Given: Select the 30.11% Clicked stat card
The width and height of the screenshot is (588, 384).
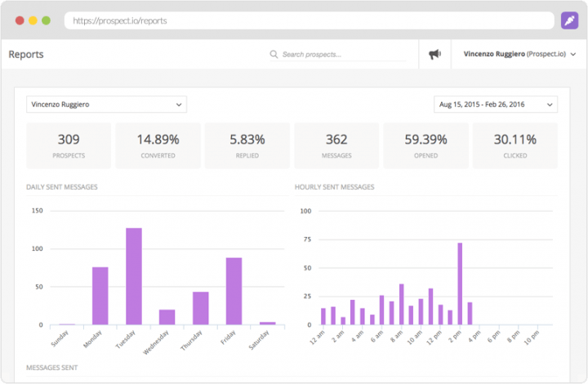Looking at the screenshot, I should pos(515,145).
